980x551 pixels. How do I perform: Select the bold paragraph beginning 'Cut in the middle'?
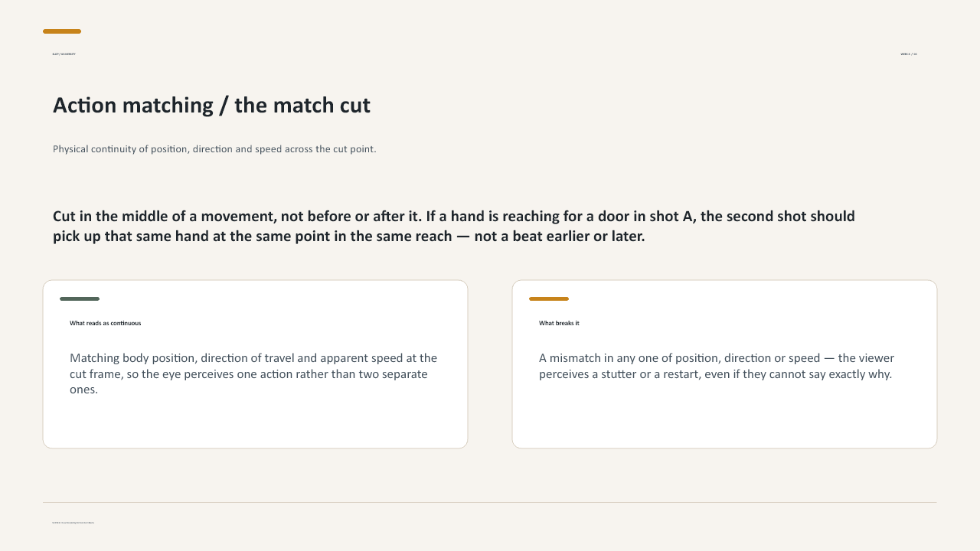pos(454,226)
